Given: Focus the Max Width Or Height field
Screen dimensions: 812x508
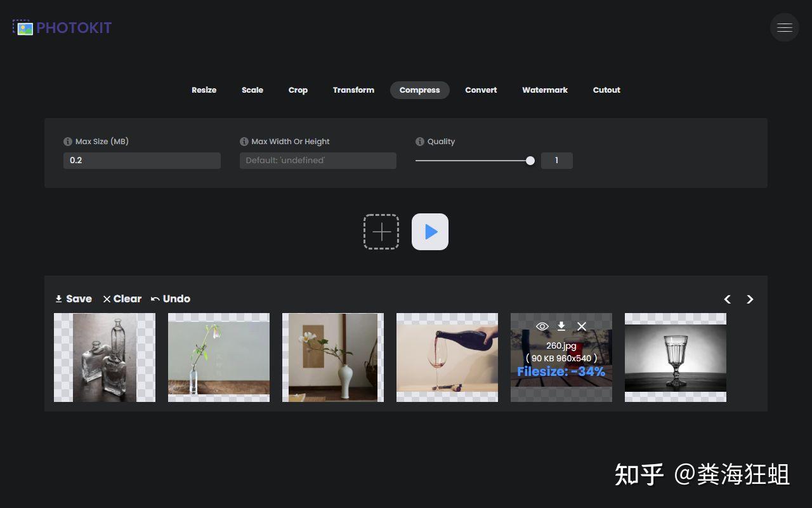Looking at the screenshot, I should 318,161.
